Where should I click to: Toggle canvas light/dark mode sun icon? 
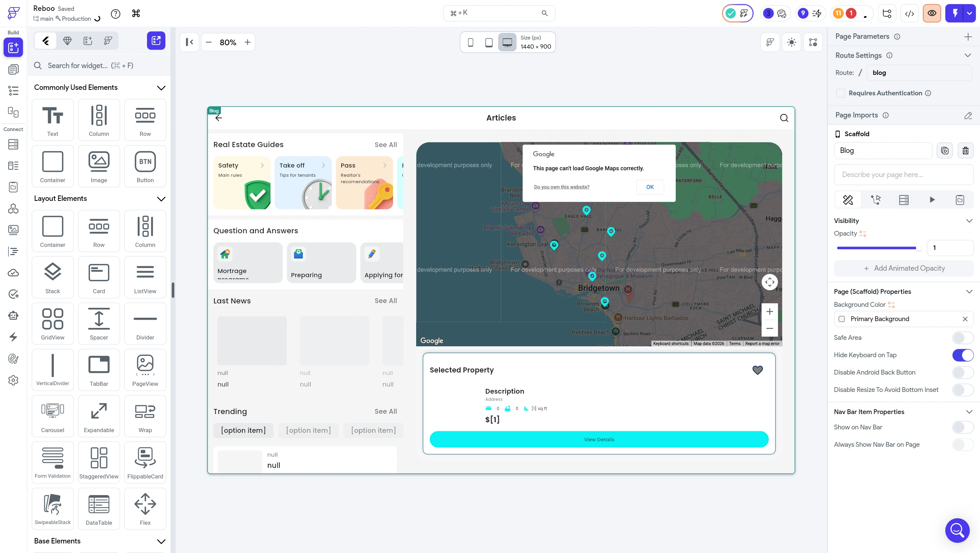point(791,42)
